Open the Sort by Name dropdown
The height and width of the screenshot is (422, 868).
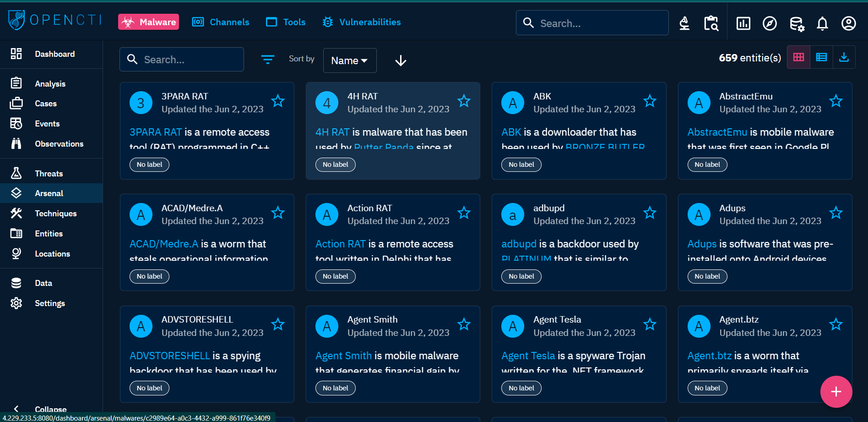pyautogui.click(x=350, y=60)
